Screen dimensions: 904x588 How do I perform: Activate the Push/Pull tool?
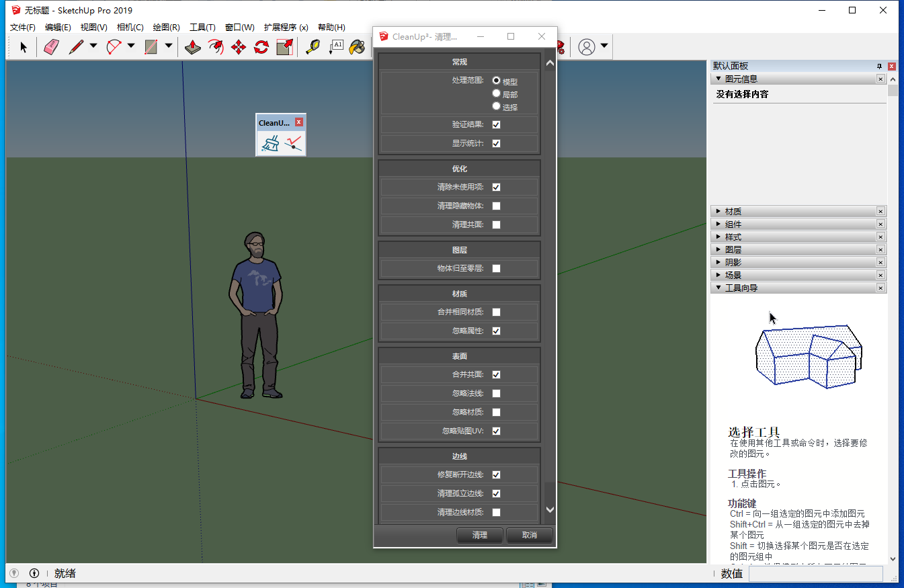(x=193, y=47)
